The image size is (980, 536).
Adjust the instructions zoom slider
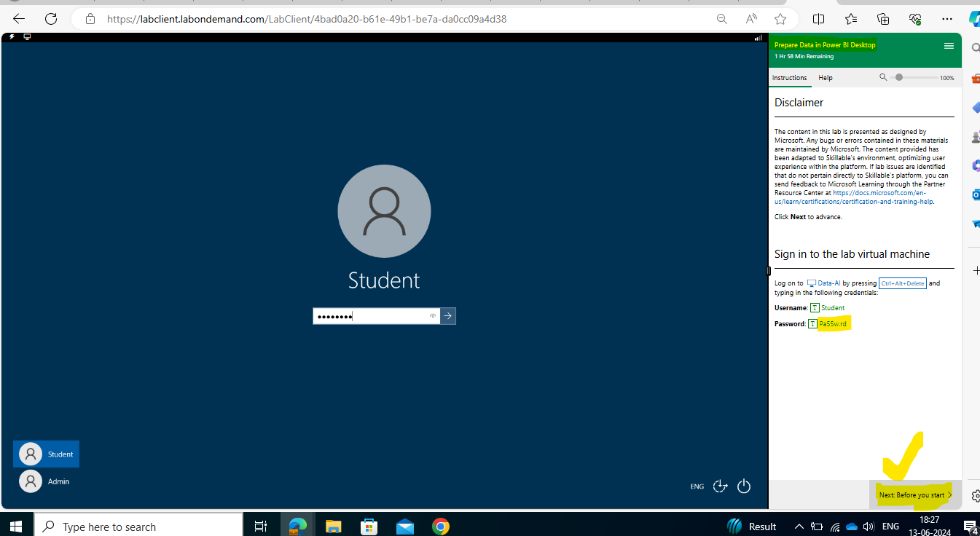coord(914,77)
